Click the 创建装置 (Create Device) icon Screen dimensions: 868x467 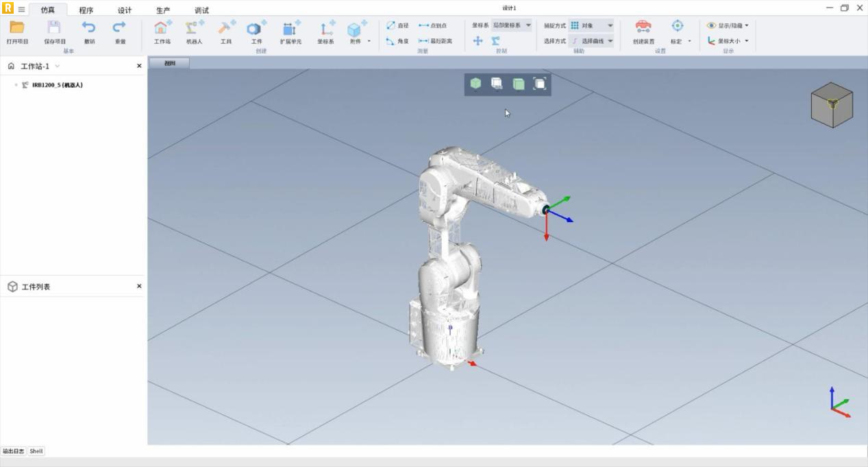click(643, 27)
